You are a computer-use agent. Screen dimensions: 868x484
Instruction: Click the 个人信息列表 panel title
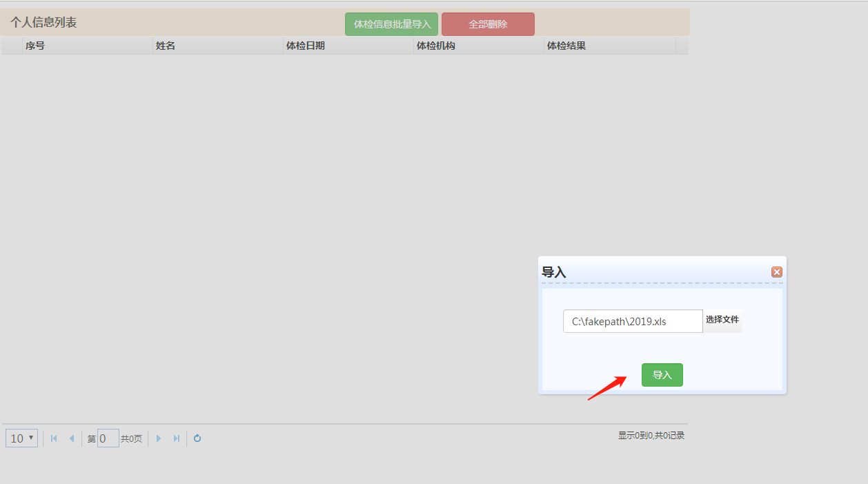43,22
